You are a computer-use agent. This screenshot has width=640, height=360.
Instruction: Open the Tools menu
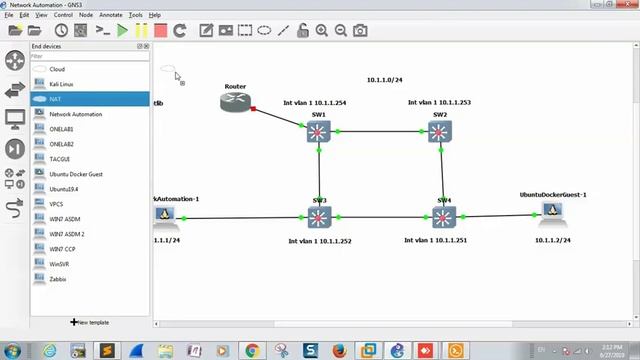(x=136, y=15)
